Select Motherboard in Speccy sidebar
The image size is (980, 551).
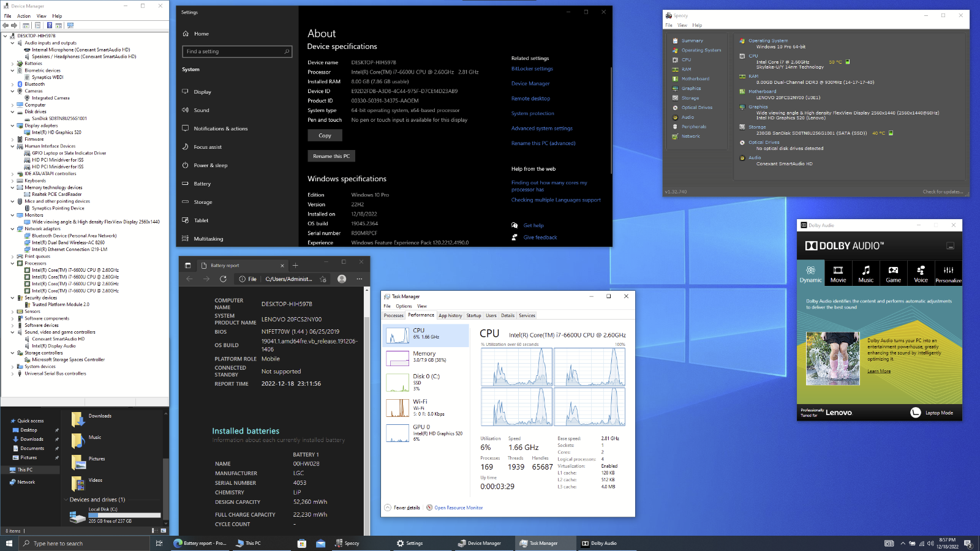point(695,79)
